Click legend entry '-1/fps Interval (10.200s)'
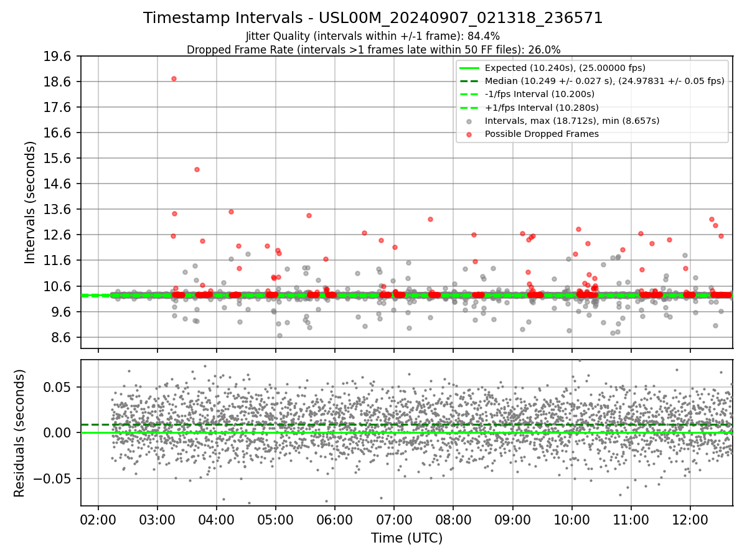This screenshot has height=560, width=747. point(540,94)
